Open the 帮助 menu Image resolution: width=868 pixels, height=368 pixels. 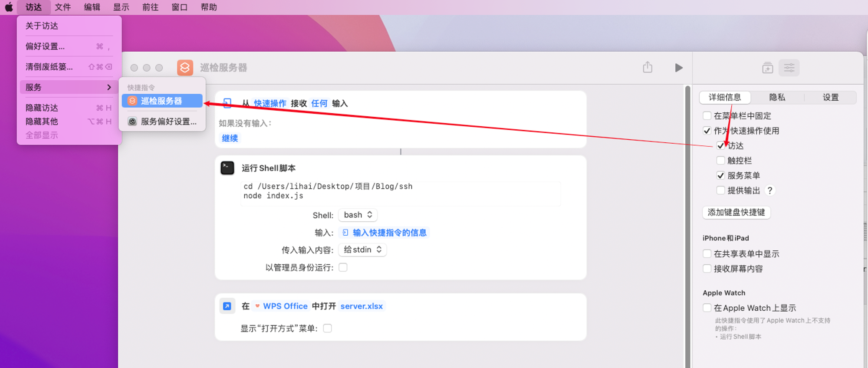(x=209, y=7)
